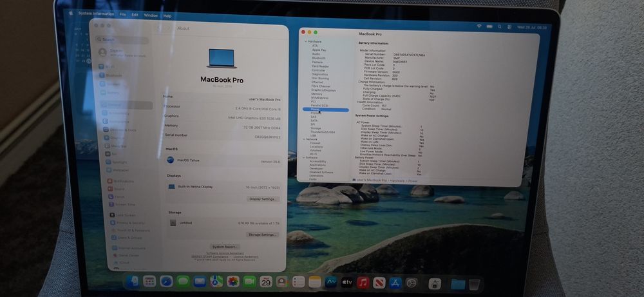Open Notes from the Dock

[x=315, y=282]
